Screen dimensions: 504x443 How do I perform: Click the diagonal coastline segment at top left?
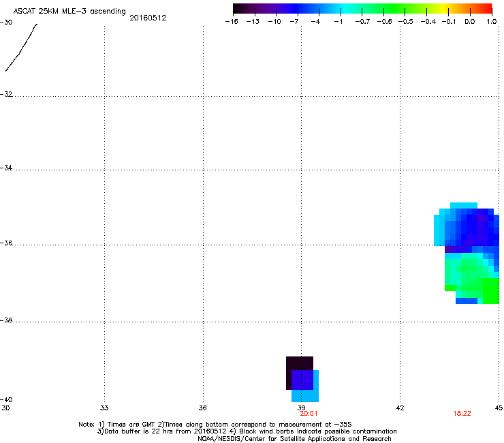(21, 48)
